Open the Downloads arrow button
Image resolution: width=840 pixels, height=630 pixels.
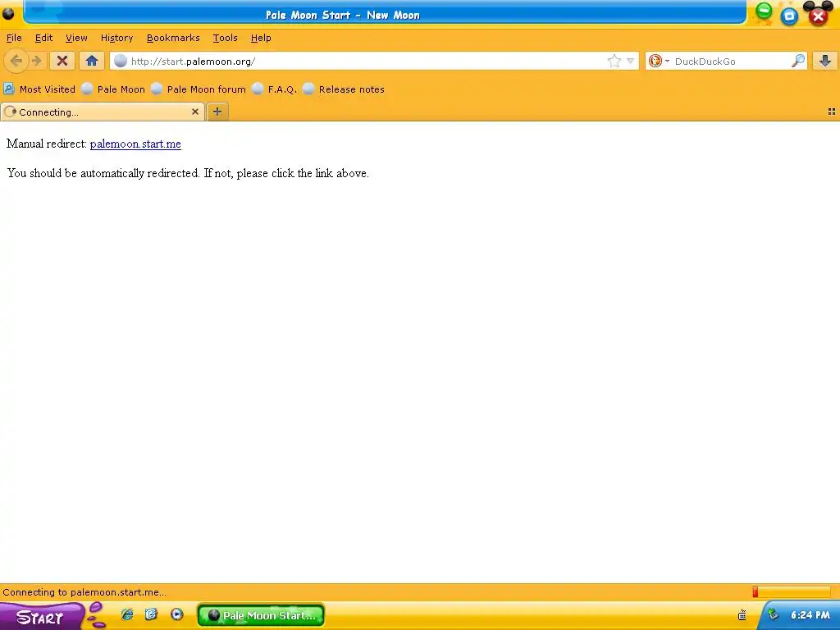coord(825,61)
